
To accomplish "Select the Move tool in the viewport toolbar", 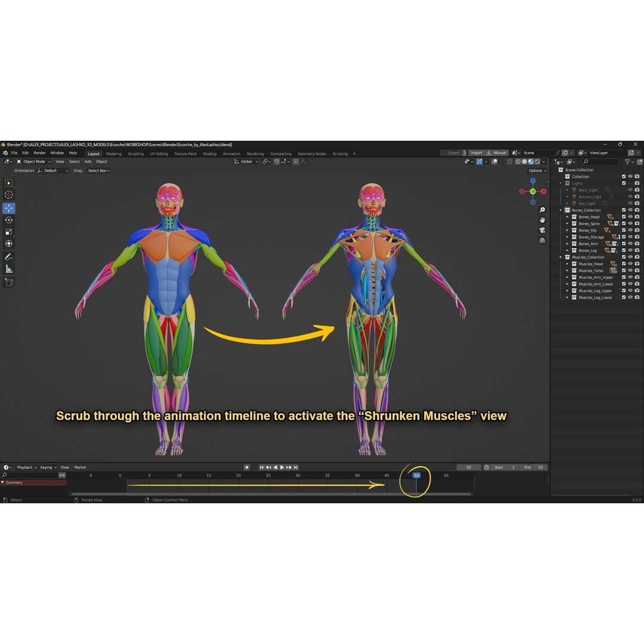I will (9, 208).
